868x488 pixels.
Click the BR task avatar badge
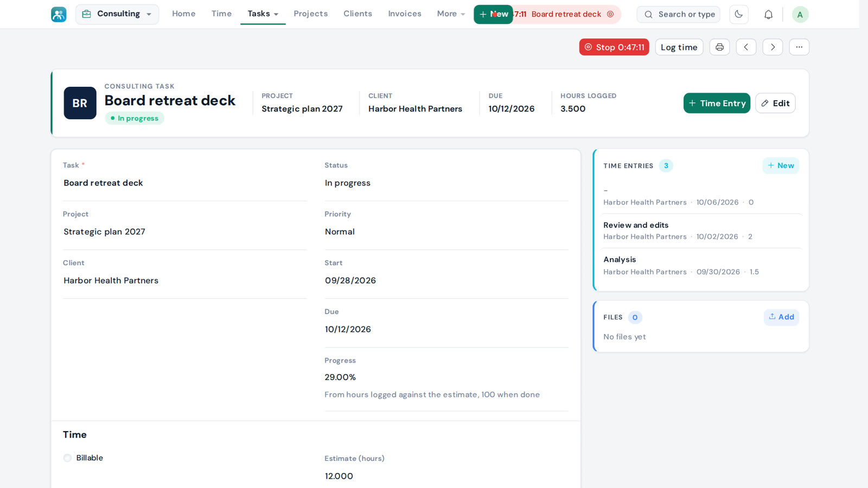coord(80,103)
